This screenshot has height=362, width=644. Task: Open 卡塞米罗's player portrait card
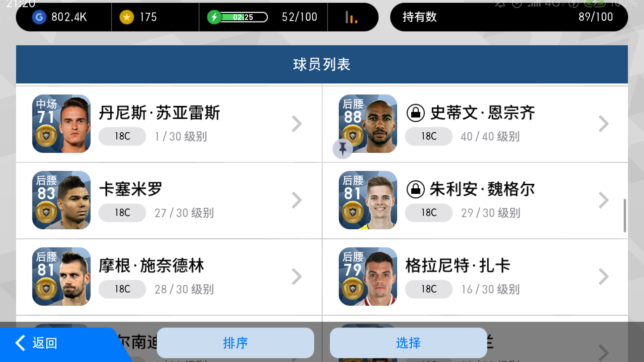click(x=61, y=200)
